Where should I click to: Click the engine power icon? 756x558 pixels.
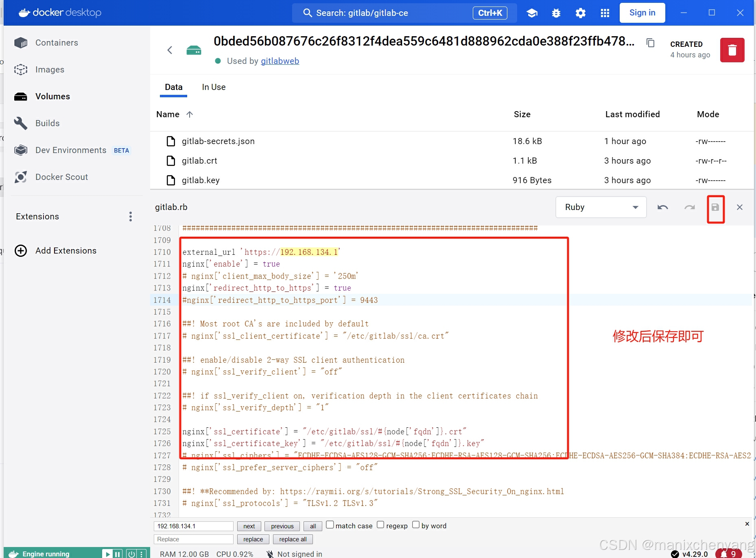coord(131,554)
